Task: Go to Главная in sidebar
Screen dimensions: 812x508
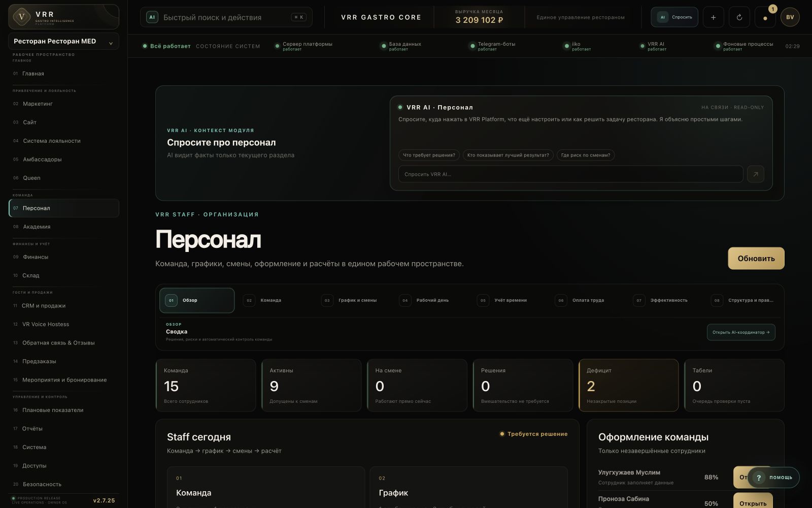Action: click(64, 74)
